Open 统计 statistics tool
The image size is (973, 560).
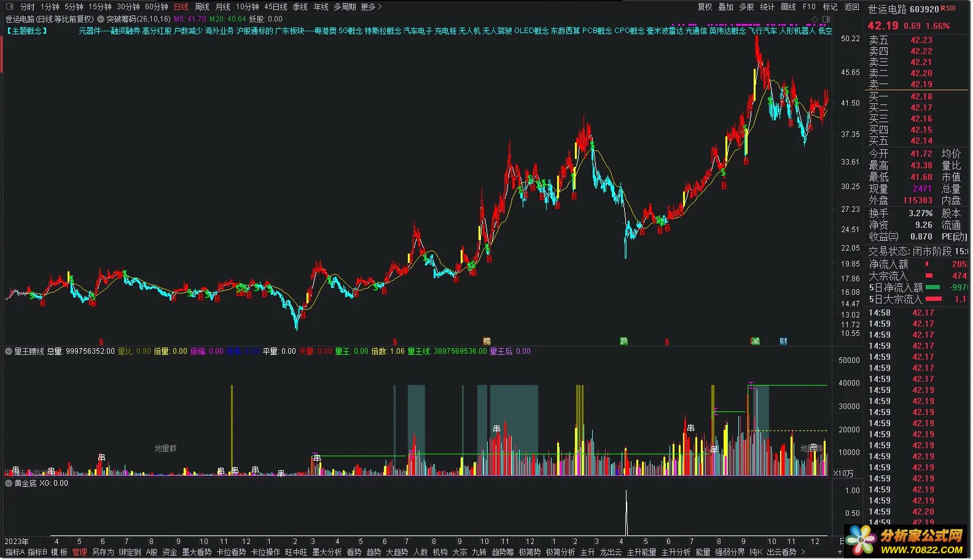768,7
